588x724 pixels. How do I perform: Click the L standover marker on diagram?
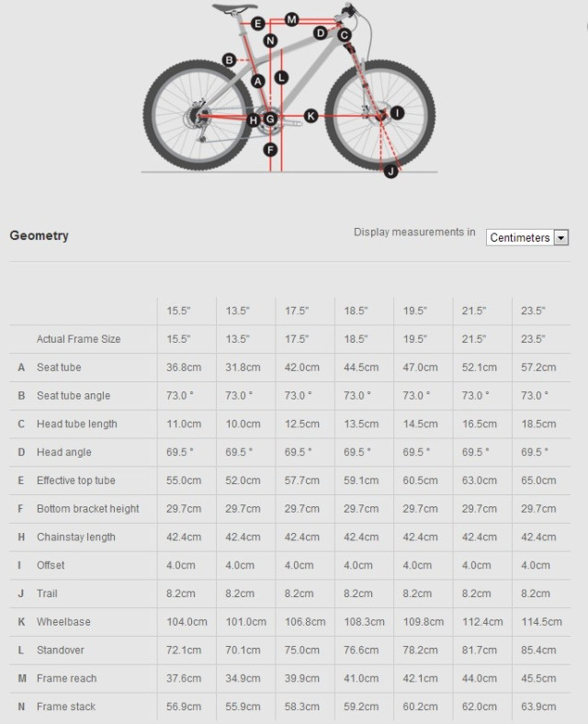pos(281,78)
